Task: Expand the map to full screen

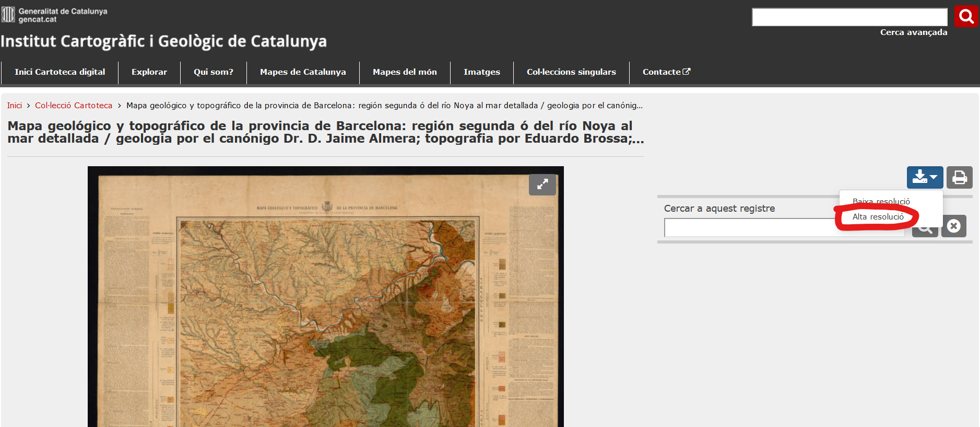Action: 542,184
